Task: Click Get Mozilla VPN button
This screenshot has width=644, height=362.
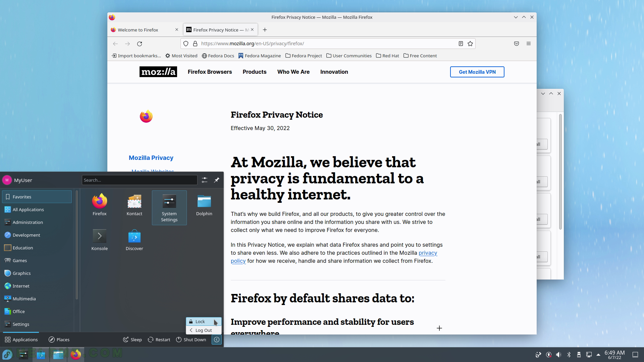Action: pos(477,72)
